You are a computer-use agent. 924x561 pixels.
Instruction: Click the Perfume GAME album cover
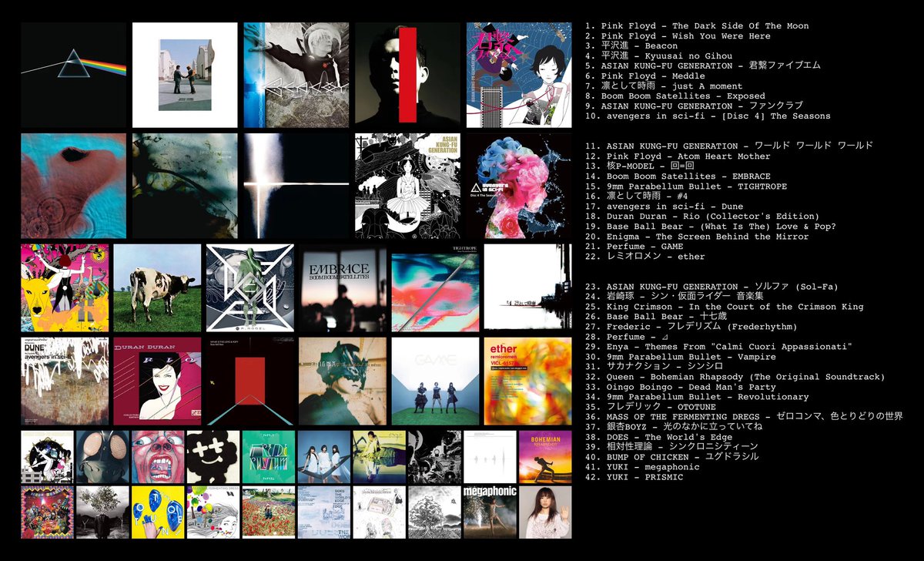click(x=435, y=381)
